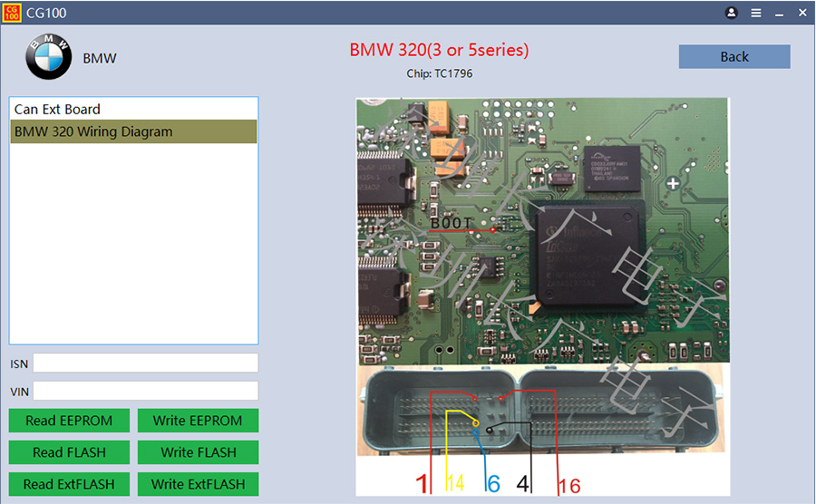Click the Chip: TC1796 label
Image resolution: width=816 pixels, height=504 pixels.
point(439,73)
